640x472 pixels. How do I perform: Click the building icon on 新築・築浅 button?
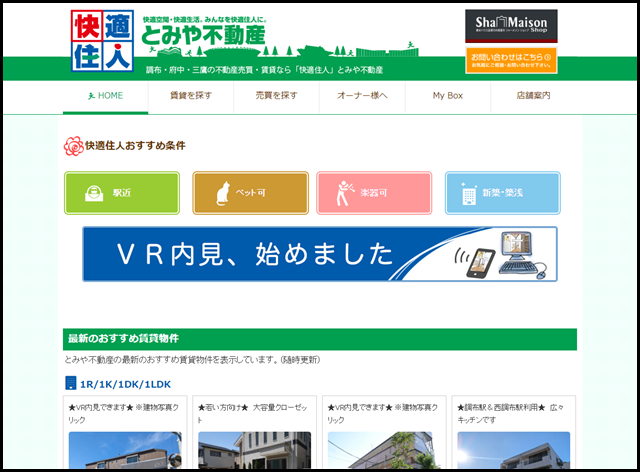point(469,194)
